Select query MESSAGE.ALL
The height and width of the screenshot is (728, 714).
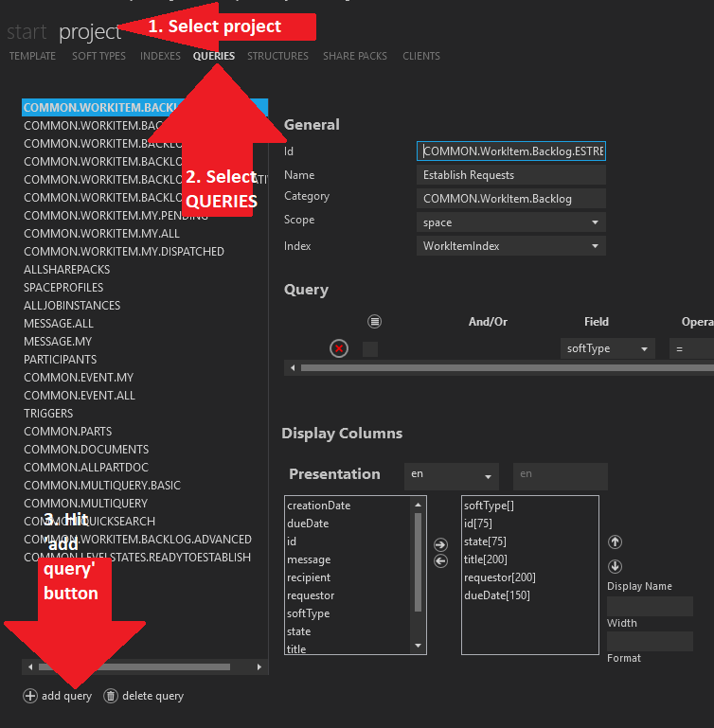(x=145, y=324)
